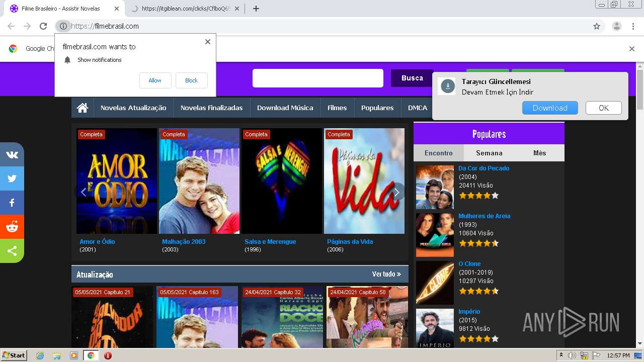Open Internet Explorer from taskbar
This screenshot has width=644, height=362.
40,355
